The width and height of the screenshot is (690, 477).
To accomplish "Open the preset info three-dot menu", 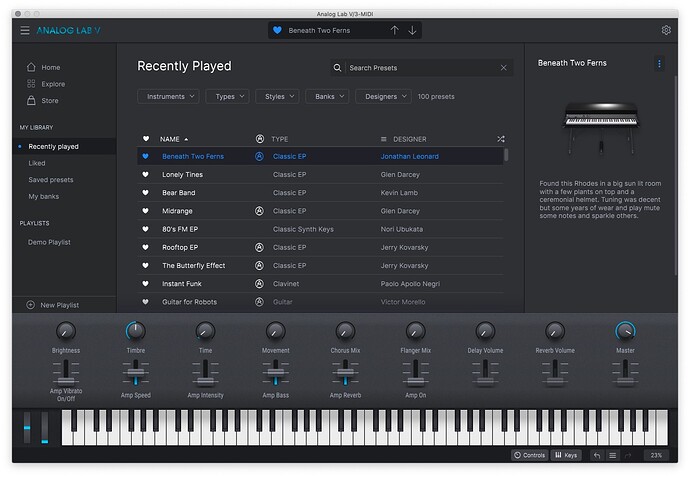I will [659, 64].
